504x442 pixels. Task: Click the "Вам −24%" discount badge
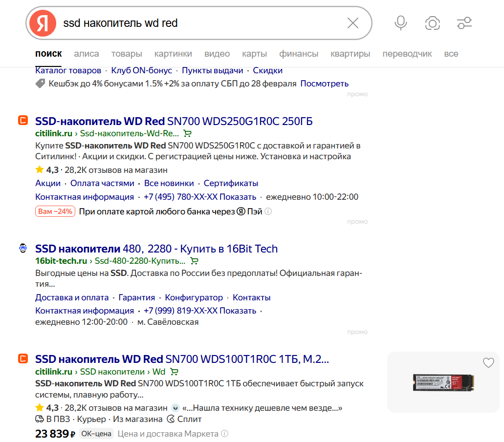[x=55, y=211]
